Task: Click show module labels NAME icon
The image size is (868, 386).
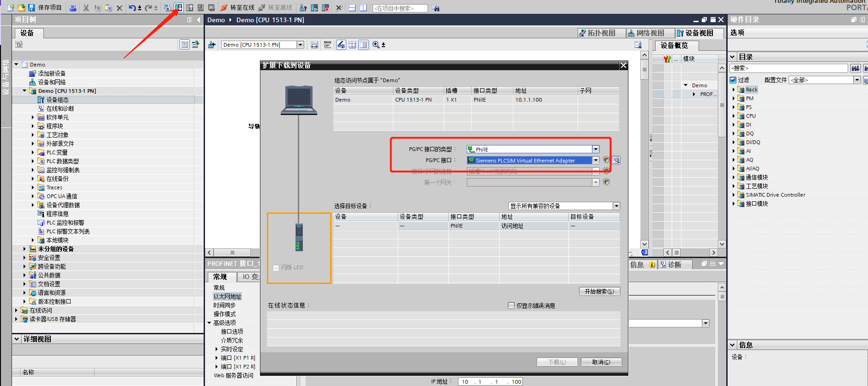Action: [327, 45]
